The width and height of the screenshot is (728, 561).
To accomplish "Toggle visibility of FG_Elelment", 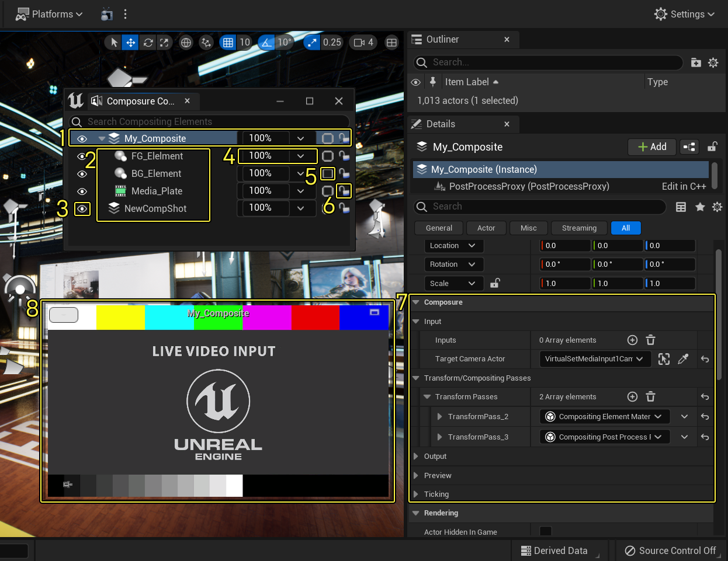I will [x=82, y=156].
